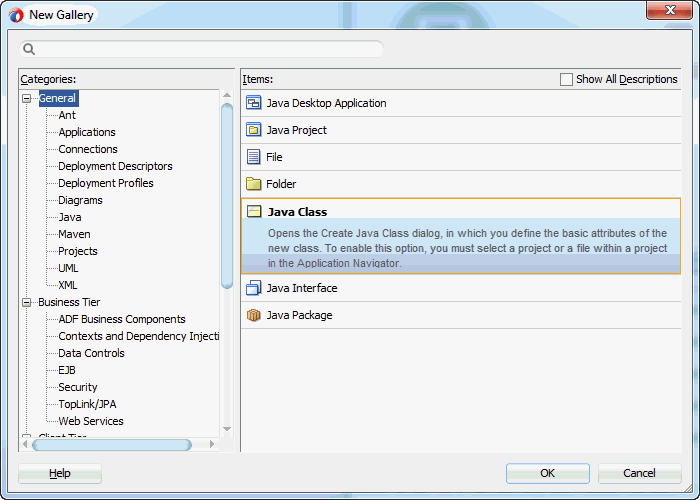
Task: Select the Web Services category
Action: point(91,421)
